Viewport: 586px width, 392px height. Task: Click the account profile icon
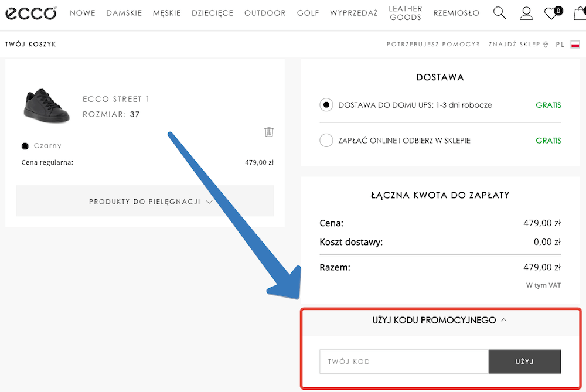[x=526, y=12]
